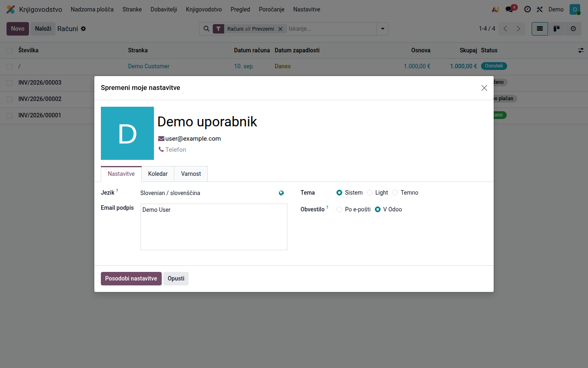Image resolution: width=588 pixels, height=368 pixels.
Task: Open the Poročanje menu
Action: tap(272, 9)
